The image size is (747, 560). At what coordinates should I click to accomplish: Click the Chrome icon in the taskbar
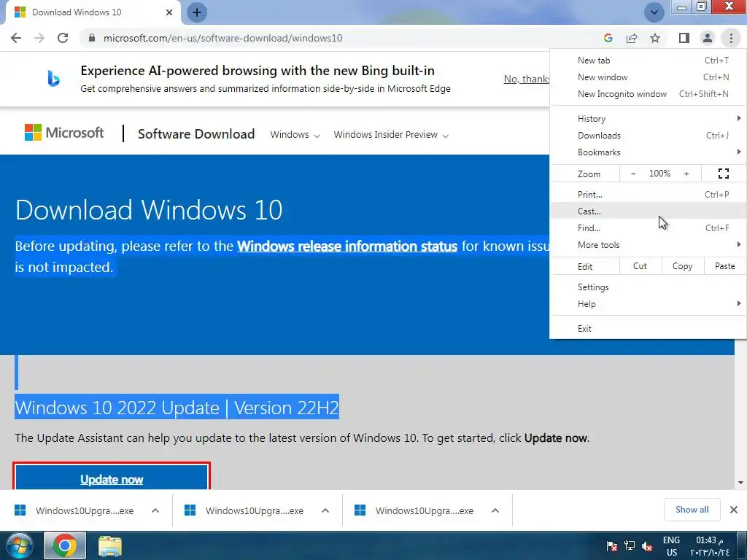coord(65,545)
